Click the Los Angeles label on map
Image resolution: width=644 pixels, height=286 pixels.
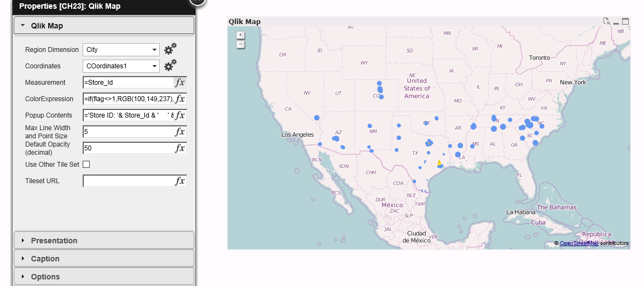[x=297, y=135]
